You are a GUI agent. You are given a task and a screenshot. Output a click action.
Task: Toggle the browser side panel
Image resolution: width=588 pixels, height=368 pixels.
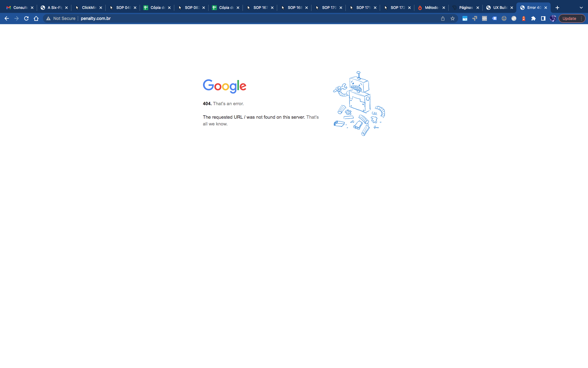tap(543, 18)
